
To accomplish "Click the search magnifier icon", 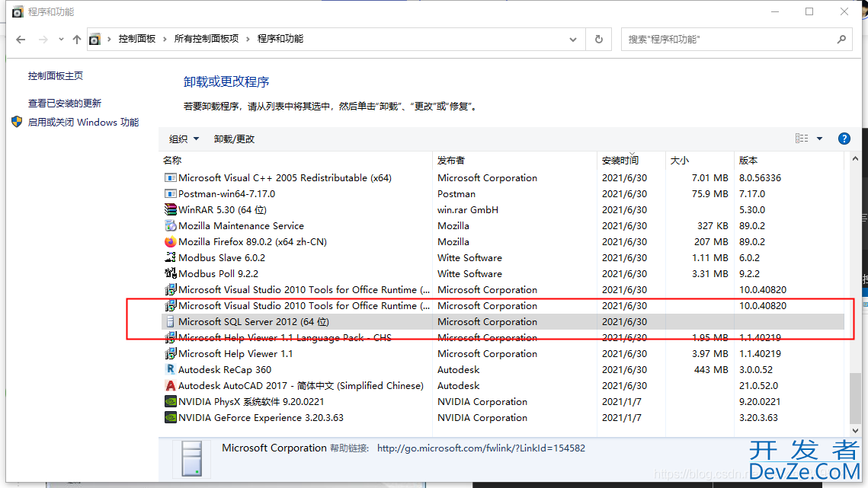I will tap(841, 40).
